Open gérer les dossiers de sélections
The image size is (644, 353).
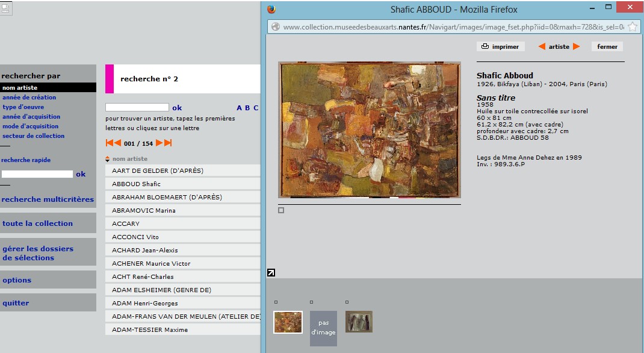(38, 253)
